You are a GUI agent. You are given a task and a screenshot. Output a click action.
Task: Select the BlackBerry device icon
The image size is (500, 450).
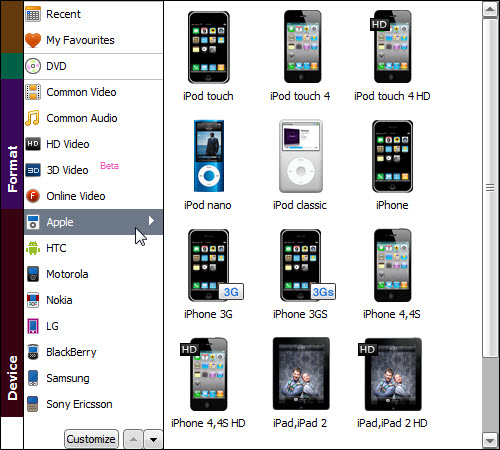click(33, 352)
